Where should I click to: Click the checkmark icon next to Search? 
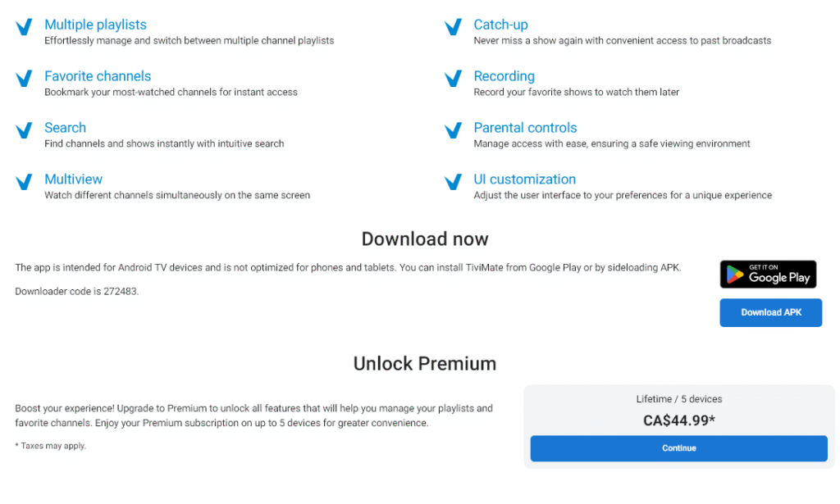pos(24,130)
